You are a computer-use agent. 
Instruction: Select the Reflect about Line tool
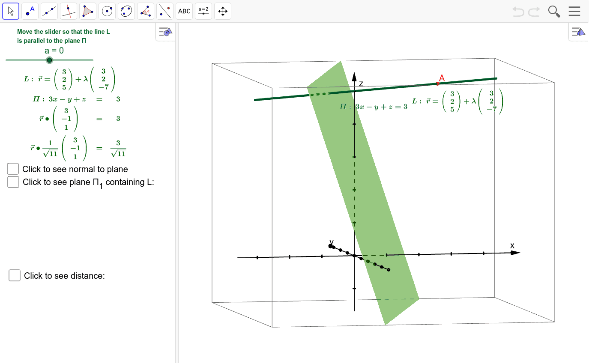click(x=165, y=11)
